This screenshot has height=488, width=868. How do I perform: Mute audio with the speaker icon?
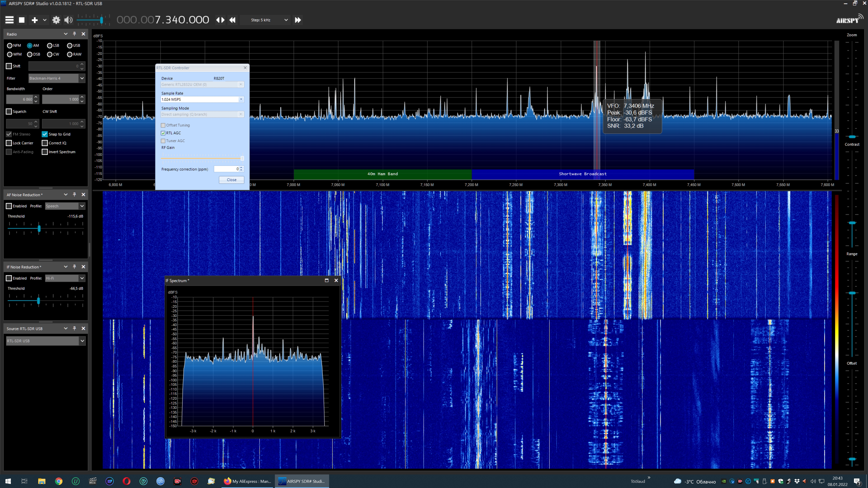point(68,20)
